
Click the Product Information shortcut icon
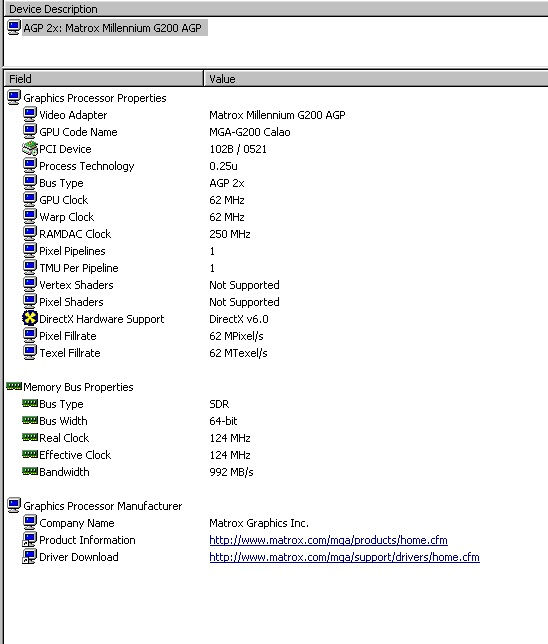pos(30,540)
